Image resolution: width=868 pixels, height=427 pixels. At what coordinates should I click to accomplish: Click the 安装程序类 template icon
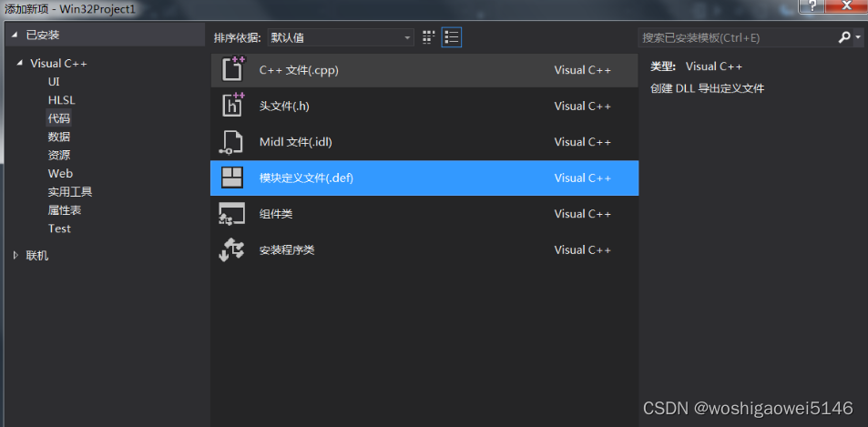click(x=231, y=250)
